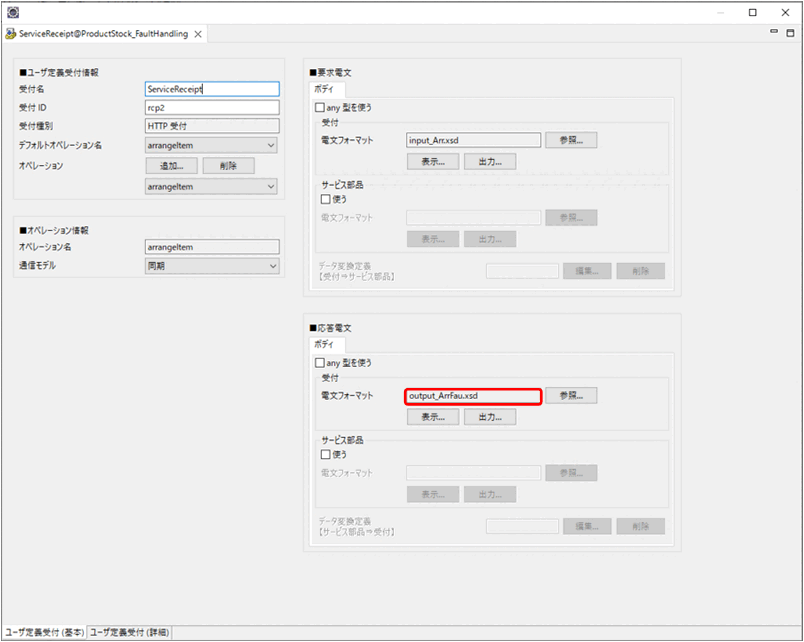This screenshot has height=642, width=804.
Task: Click the output_ArrFau.xsd format field
Action: pos(473,396)
